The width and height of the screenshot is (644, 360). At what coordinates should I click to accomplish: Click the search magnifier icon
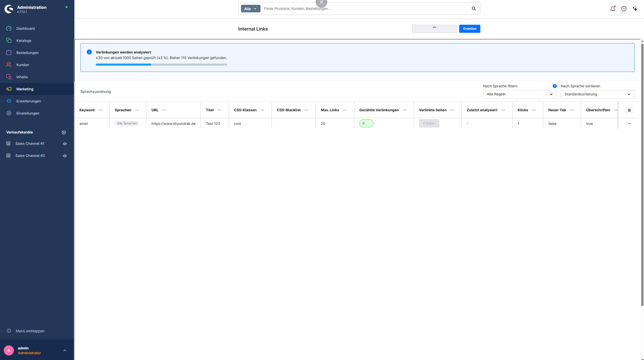[474, 9]
